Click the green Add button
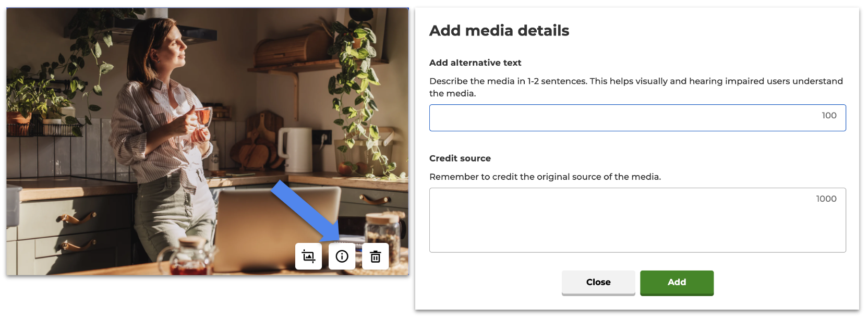Viewport: 868px width, 319px height. point(677,283)
